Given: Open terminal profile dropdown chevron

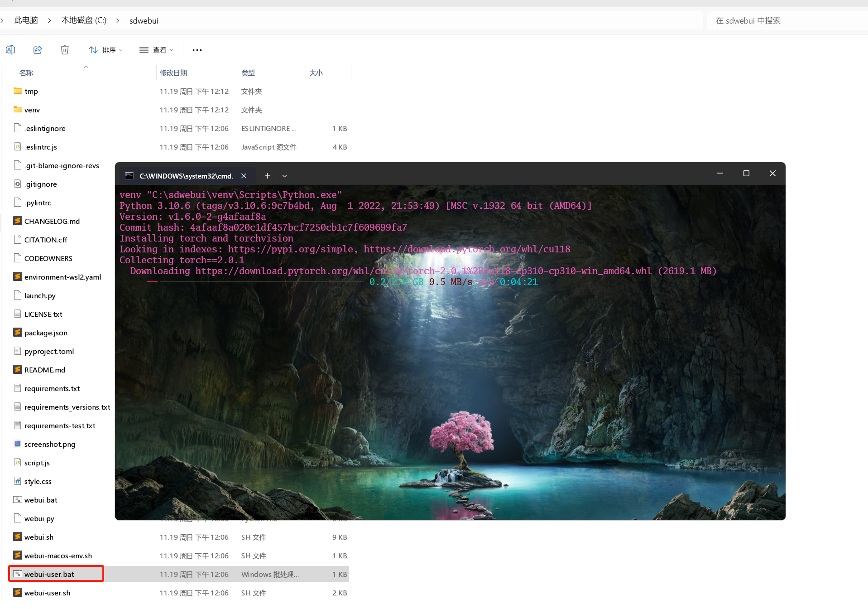Looking at the screenshot, I should pyautogui.click(x=284, y=176).
